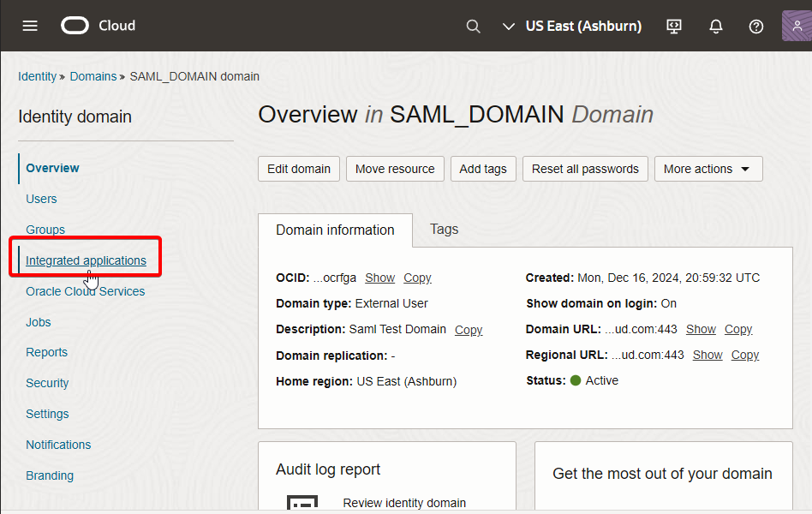Viewport: 812px width, 514px height.
Task: Open Security in the sidebar
Action: tap(47, 383)
